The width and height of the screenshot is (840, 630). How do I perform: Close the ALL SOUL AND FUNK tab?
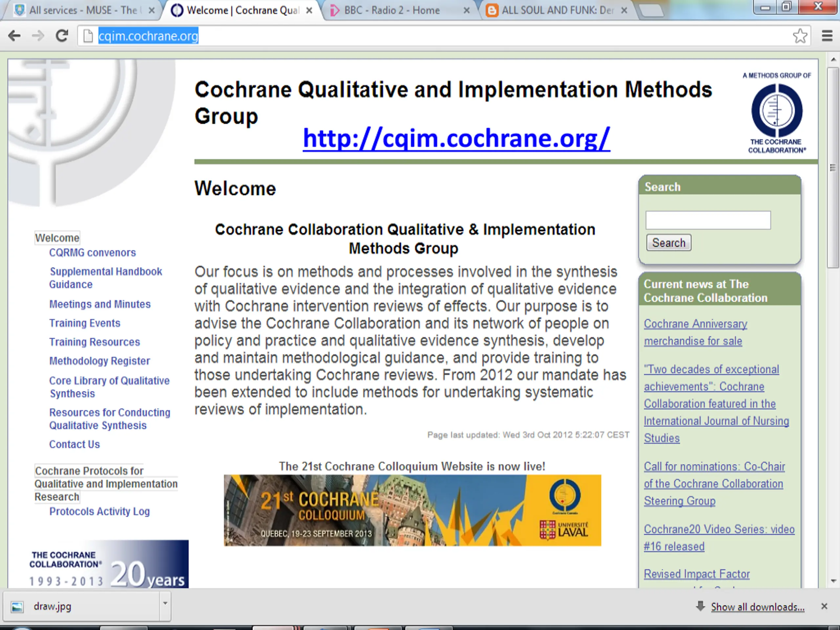(x=624, y=10)
